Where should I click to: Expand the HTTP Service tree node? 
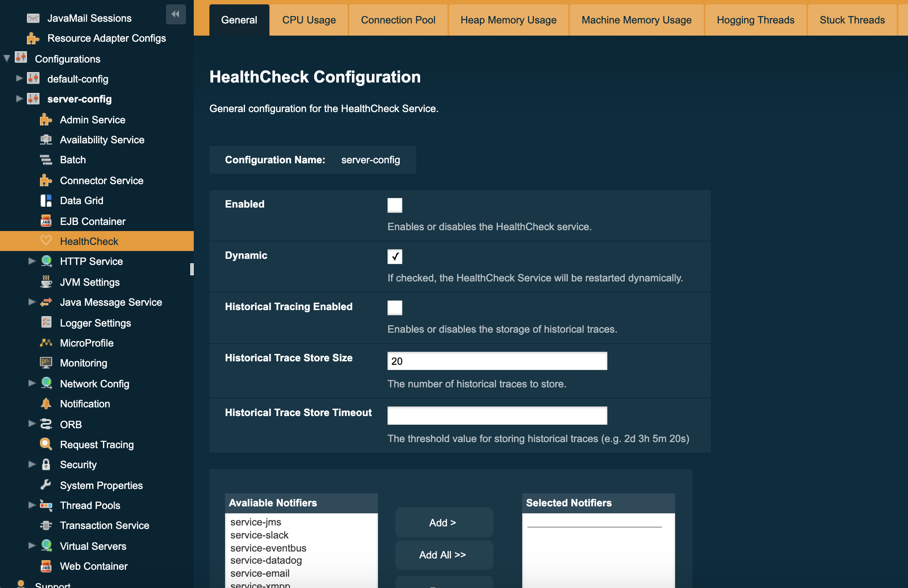pos(31,261)
